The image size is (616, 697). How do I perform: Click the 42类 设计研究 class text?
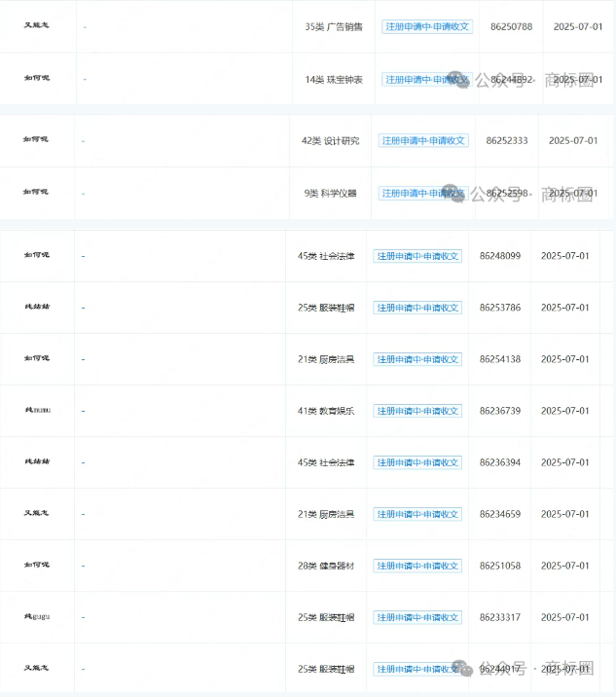[x=330, y=141]
